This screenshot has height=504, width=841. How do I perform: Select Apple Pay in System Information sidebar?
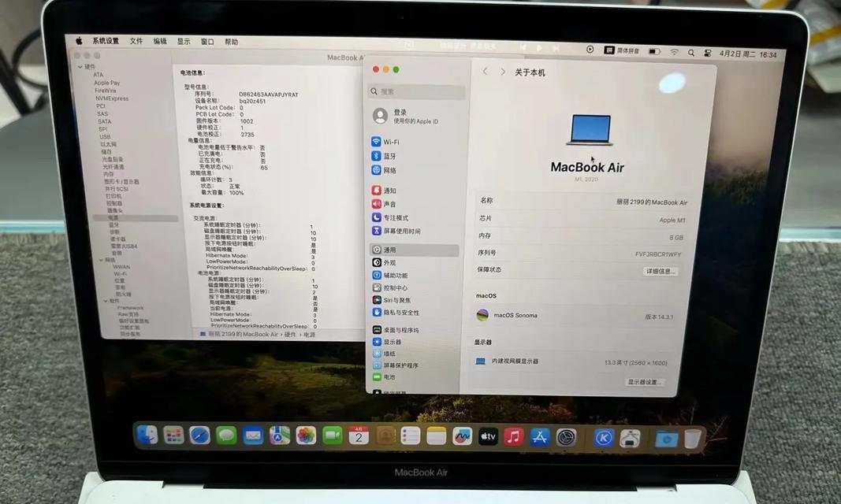106,83
